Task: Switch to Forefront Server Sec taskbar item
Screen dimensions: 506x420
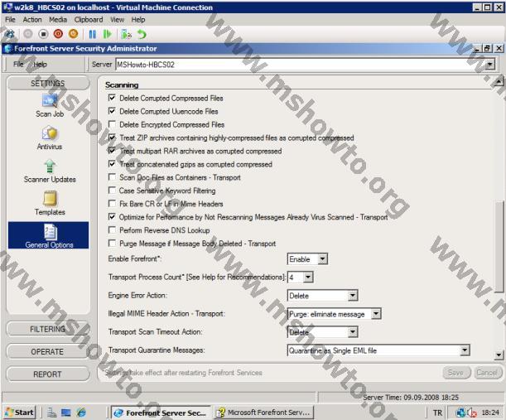Action: click(x=161, y=413)
